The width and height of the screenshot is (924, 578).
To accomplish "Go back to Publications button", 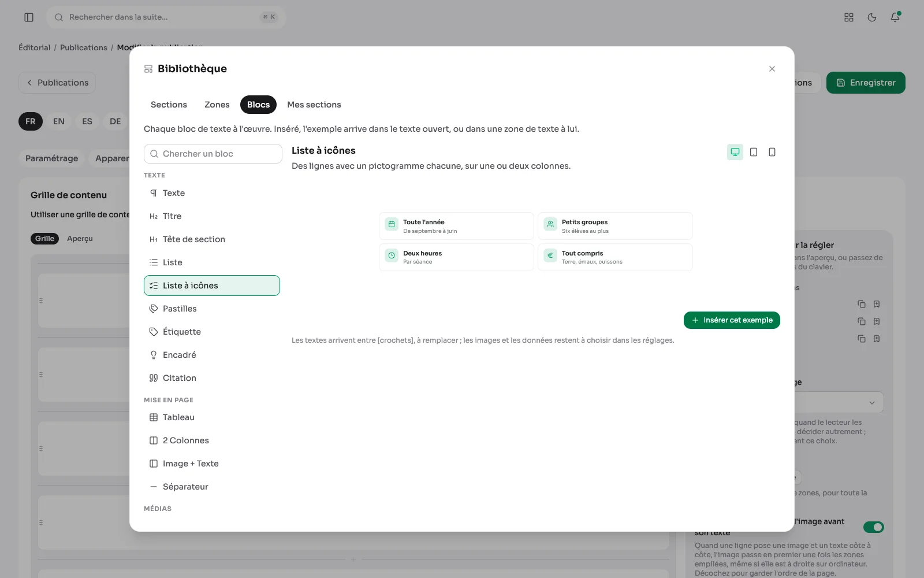I will coord(57,83).
